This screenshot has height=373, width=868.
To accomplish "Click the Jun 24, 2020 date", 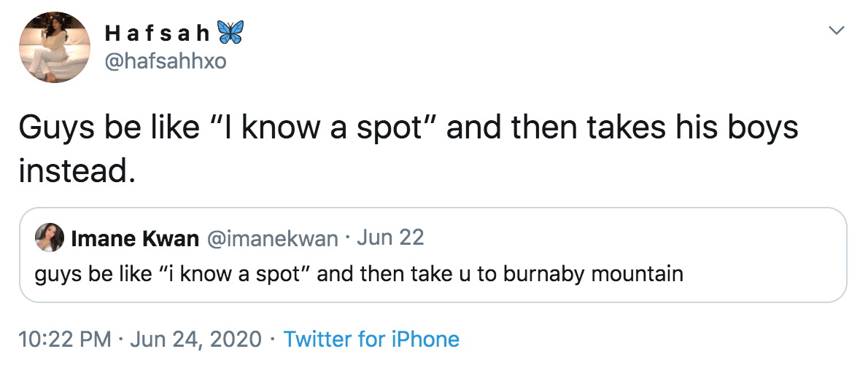I will click(x=195, y=339).
